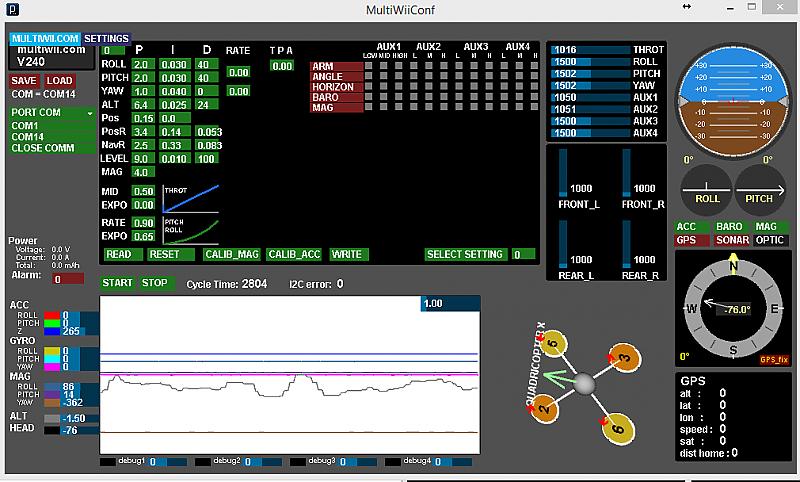This screenshot has width=800, height=482.
Task: Switch to the MULTIWII.COM tab
Action: (x=45, y=38)
